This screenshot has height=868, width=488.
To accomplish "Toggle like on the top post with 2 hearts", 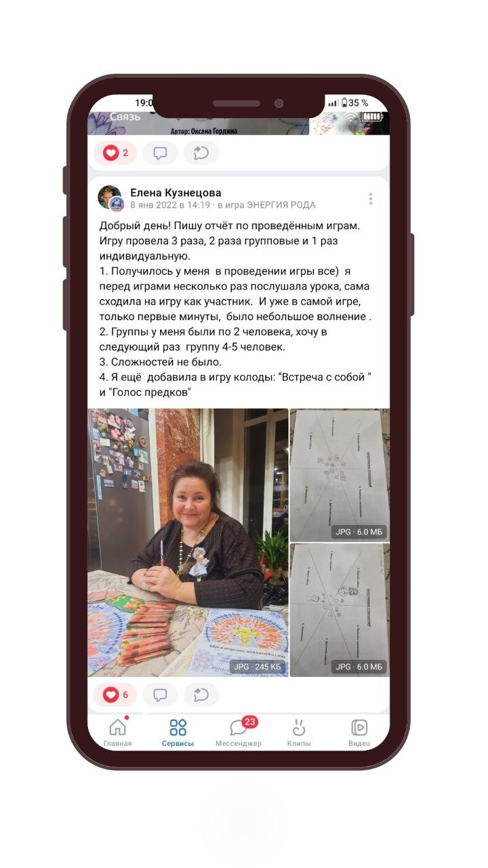I will pos(115,153).
